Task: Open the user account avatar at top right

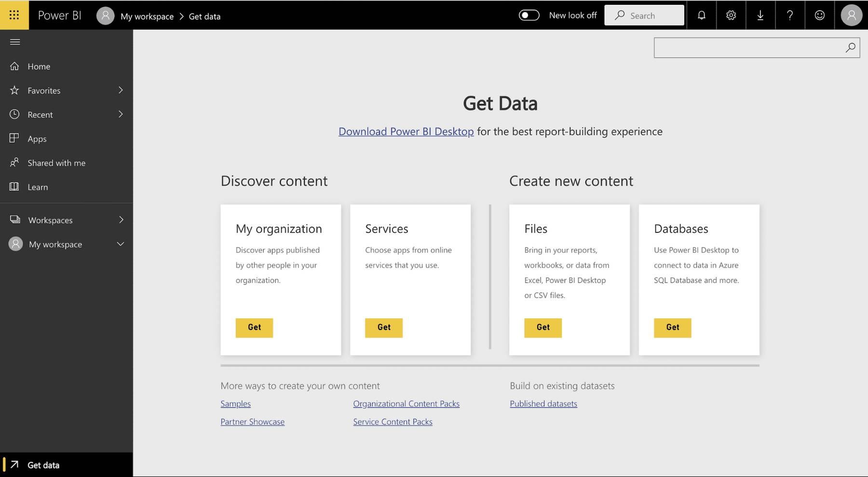Action: click(x=851, y=15)
